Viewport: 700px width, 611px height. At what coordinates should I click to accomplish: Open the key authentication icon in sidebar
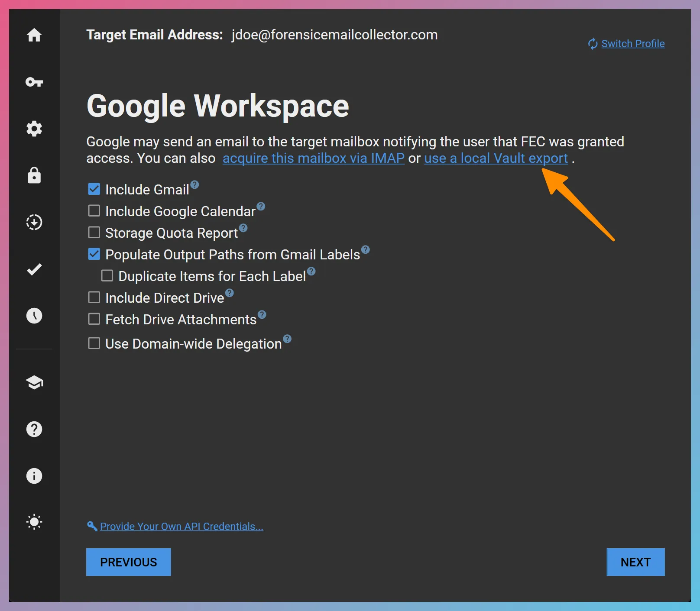[x=34, y=82]
